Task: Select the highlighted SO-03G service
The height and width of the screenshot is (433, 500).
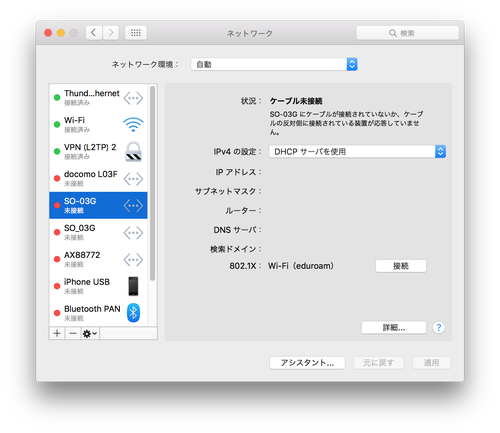Action: (x=98, y=205)
